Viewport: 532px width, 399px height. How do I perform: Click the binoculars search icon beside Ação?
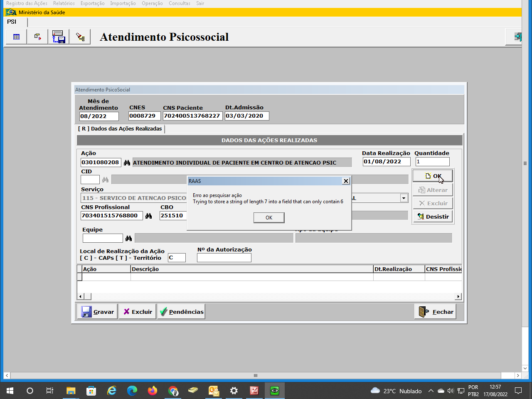coord(127,163)
